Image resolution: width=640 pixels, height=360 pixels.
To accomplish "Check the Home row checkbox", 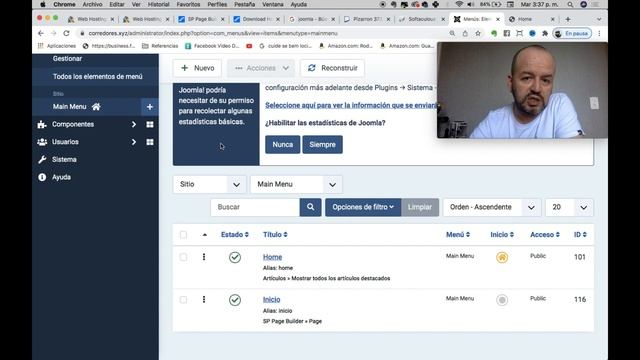I will pos(183,257).
